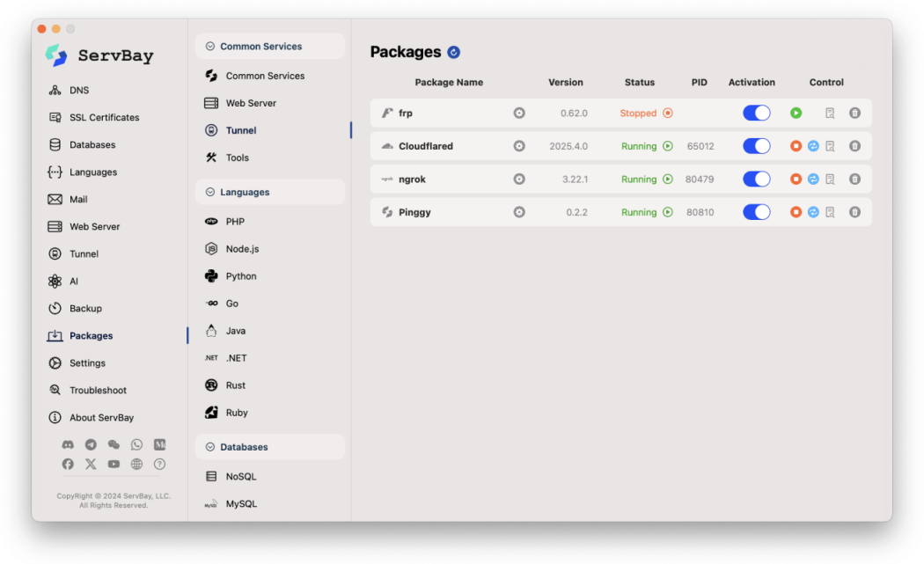924x564 pixels.
Task: Open the Discord community icon
Action: click(68, 444)
